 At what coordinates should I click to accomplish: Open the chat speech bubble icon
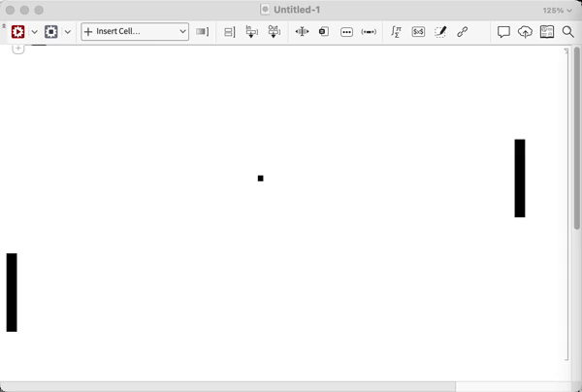click(x=503, y=32)
